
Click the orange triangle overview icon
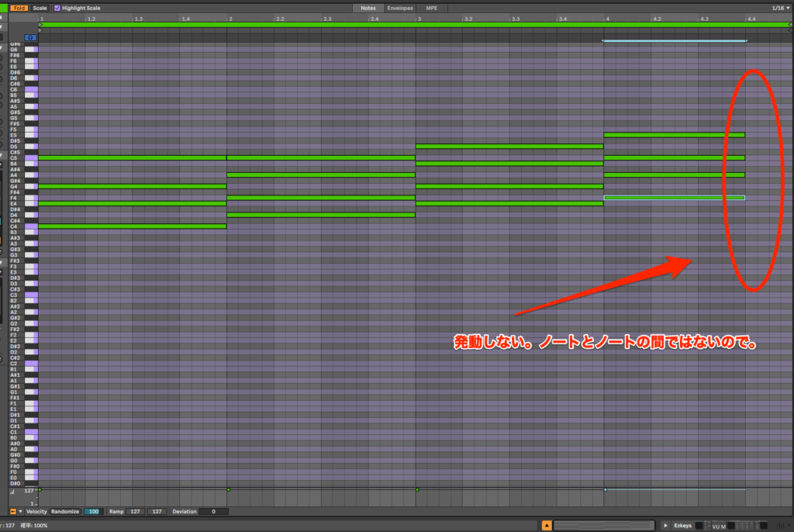pos(547,526)
